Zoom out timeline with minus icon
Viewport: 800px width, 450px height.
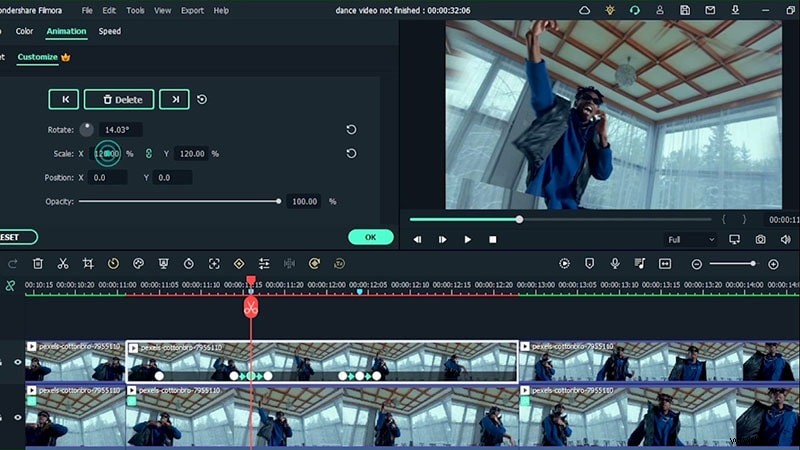[x=696, y=264]
